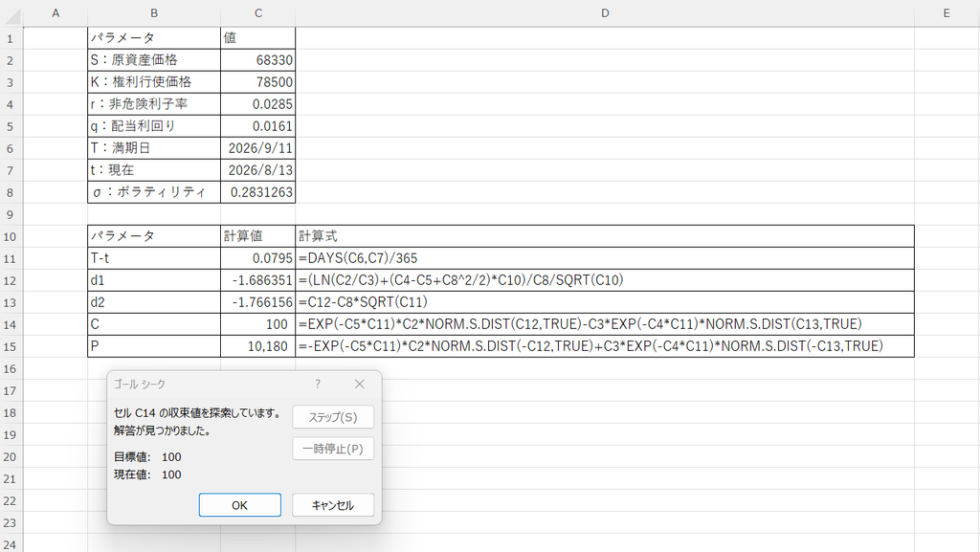Screen dimensions: 980x552
Task: Select cell C8 with volatility 0.2831263
Action: 258,191
